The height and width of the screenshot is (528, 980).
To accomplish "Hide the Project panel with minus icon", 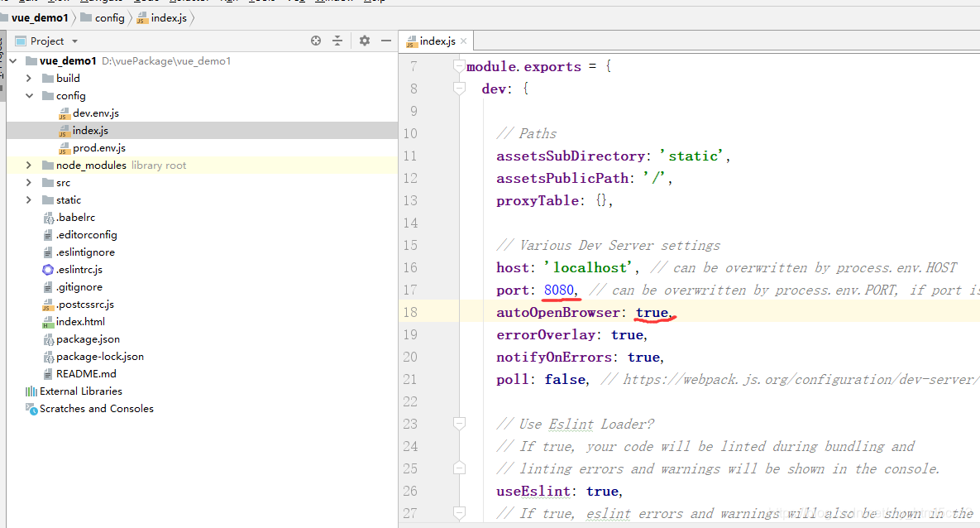I will (x=386, y=41).
